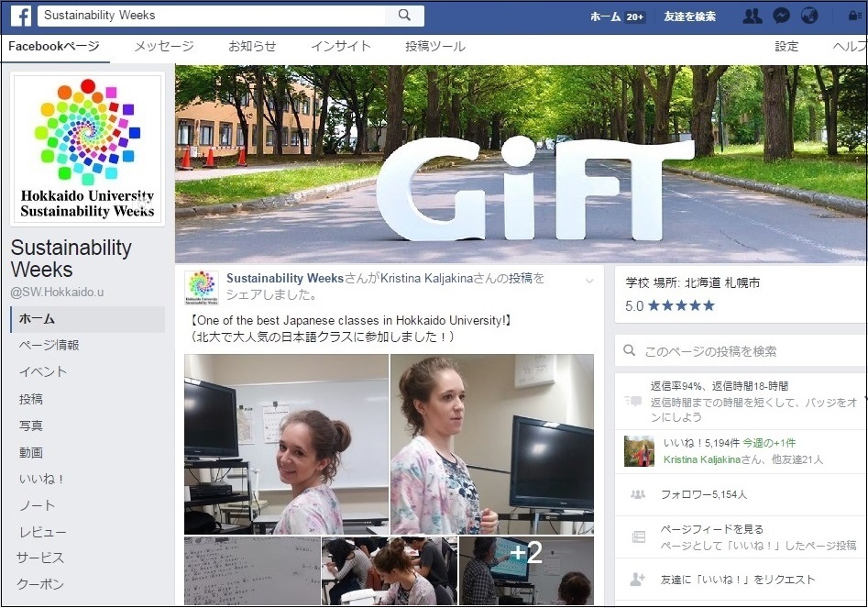Click the Facebook logo icon
This screenshot has width=868, height=608.
point(21,16)
